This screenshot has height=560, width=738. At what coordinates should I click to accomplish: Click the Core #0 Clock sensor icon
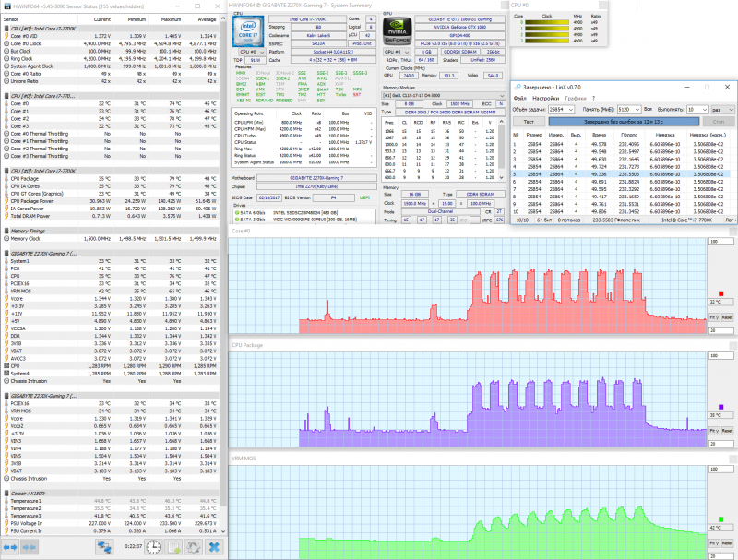6,43
